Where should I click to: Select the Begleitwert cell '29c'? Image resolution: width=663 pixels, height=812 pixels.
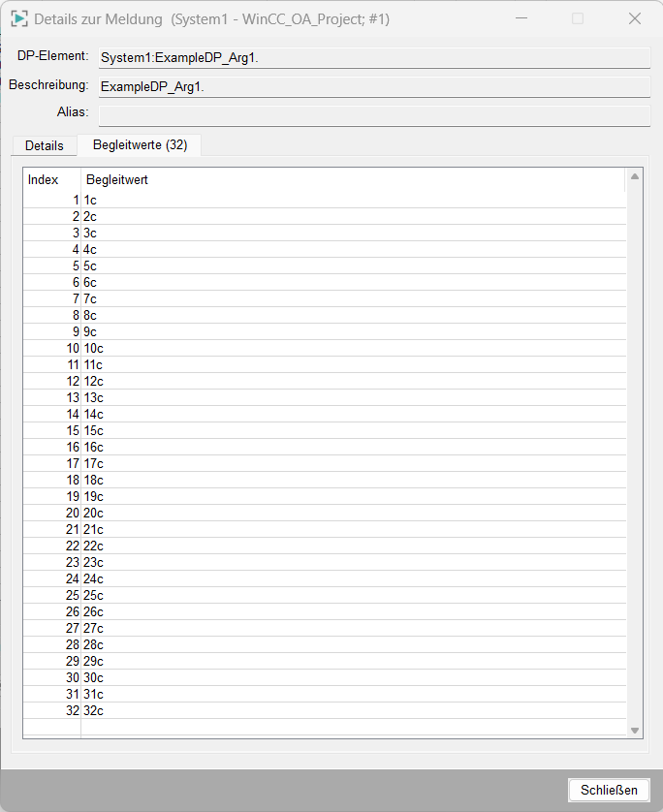click(x=353, y=661)
